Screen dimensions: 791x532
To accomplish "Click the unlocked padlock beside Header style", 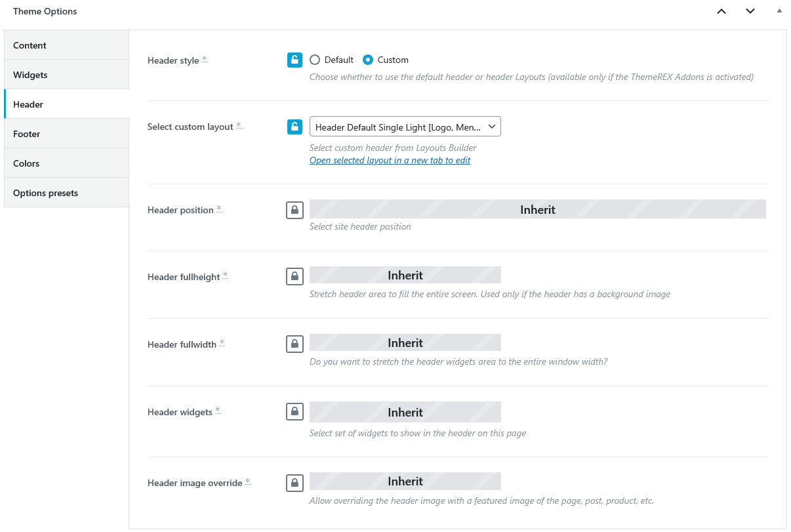I will pyautogui.click(x=295, y=60).
